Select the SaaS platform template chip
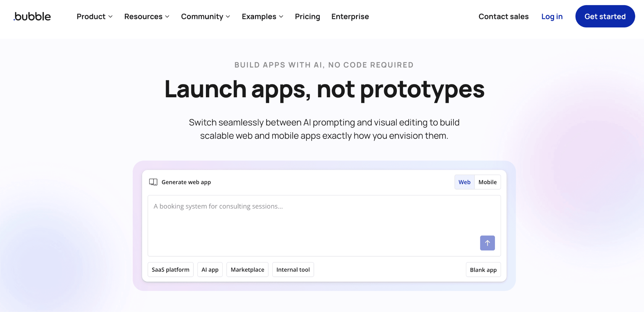The width and height of the screenshot is (644, 312). pyautogui.click(x=170, y=269)
